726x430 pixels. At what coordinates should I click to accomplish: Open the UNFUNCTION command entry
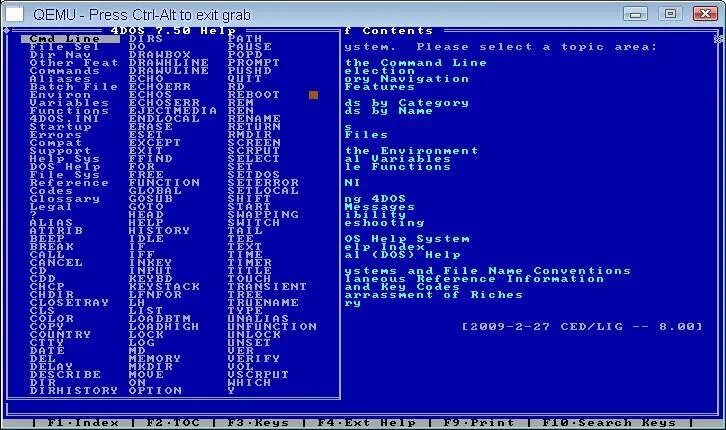[272, 327]
